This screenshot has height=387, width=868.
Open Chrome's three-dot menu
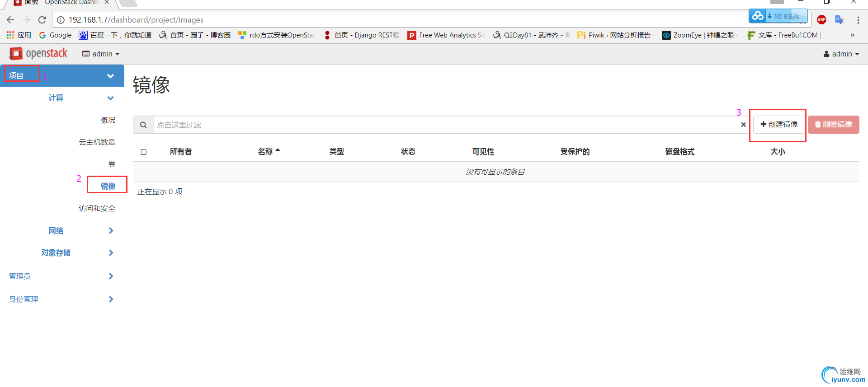coord(858,20)
